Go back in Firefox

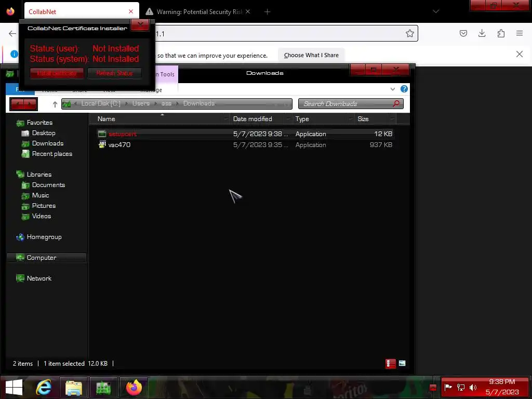pyautogui.click(x=12, y=33)
